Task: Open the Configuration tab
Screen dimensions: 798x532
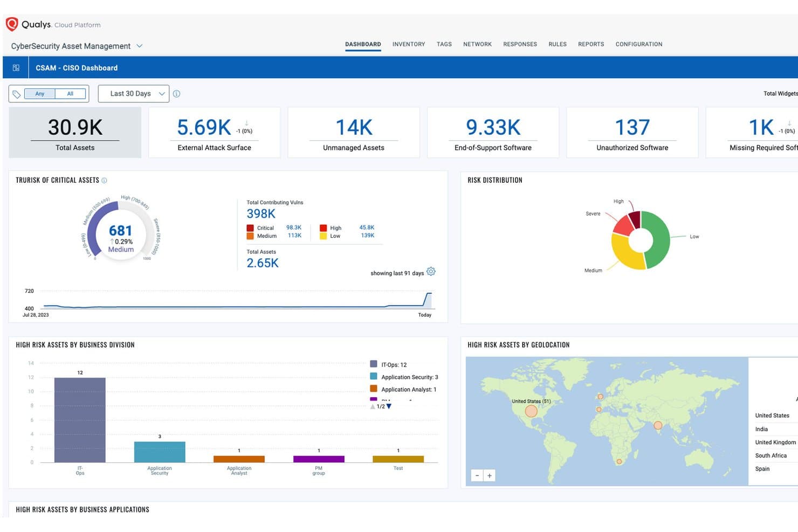Action: [639, 44]
